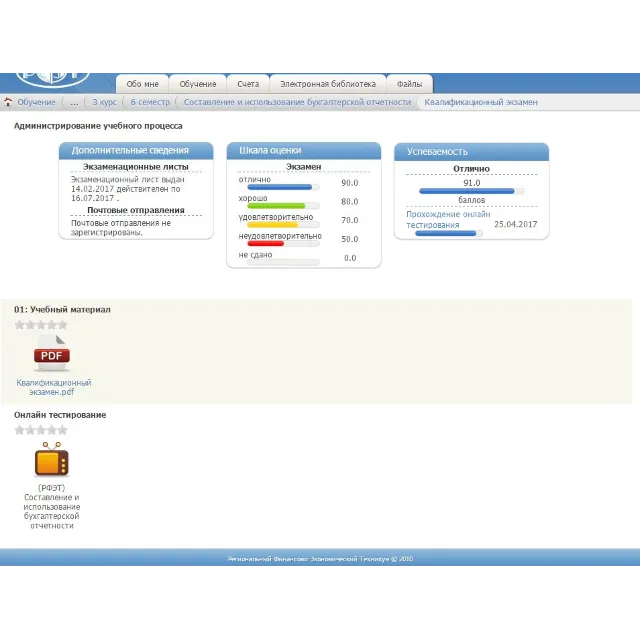Click Администрирование учебного процесса heading

[98, 126]
